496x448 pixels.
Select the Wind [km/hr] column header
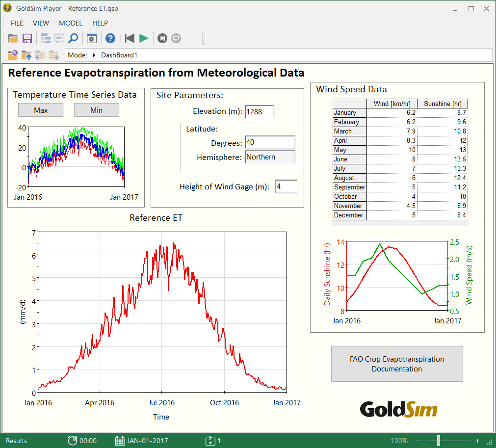pos(392,104)
